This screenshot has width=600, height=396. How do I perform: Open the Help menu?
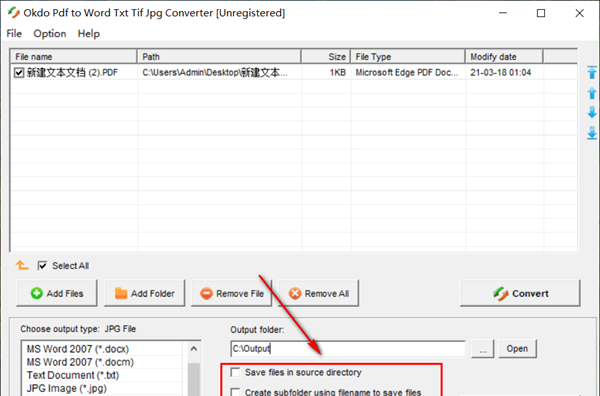pyautogui.click(x=89, y=34)
